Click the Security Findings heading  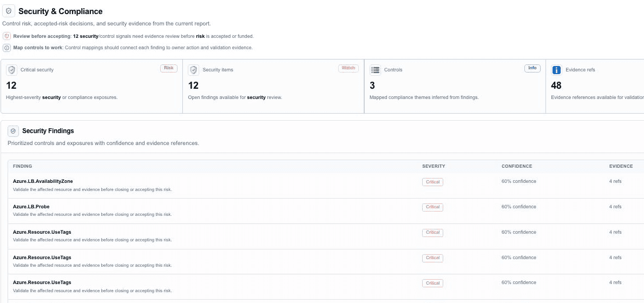click(48, 131)
